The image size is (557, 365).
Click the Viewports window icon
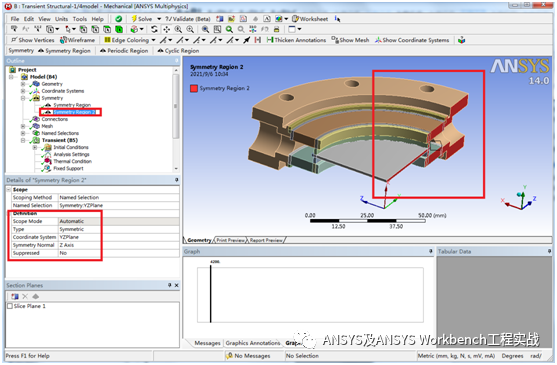click(292, 29)
